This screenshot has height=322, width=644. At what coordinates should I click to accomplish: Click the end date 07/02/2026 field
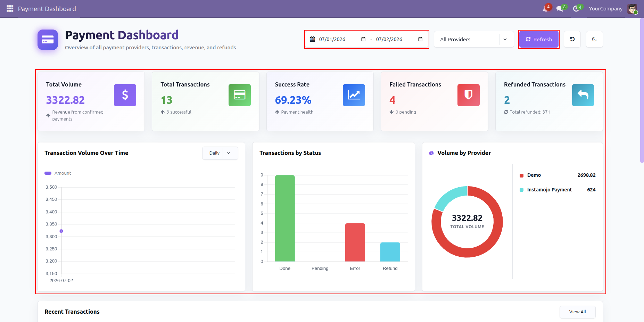(399, 39)
